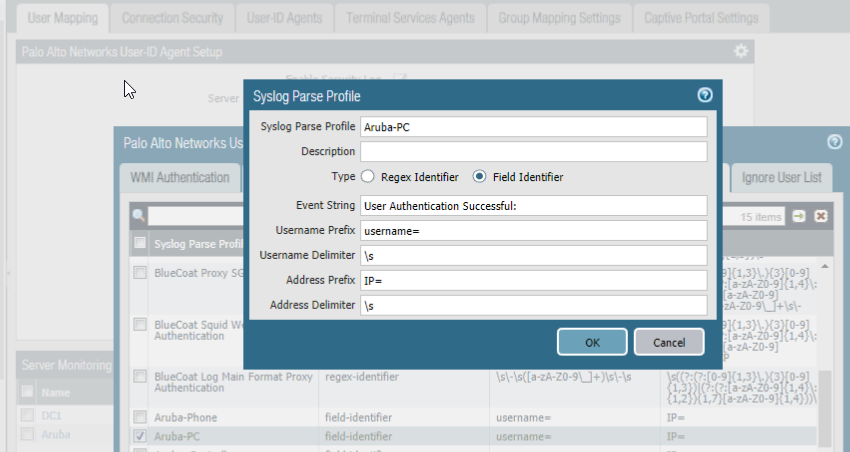Toggle select-all checkbox in Syslog Parse Profile header
Viewport: 850px width, 452px height.
[x=140, y=243]
